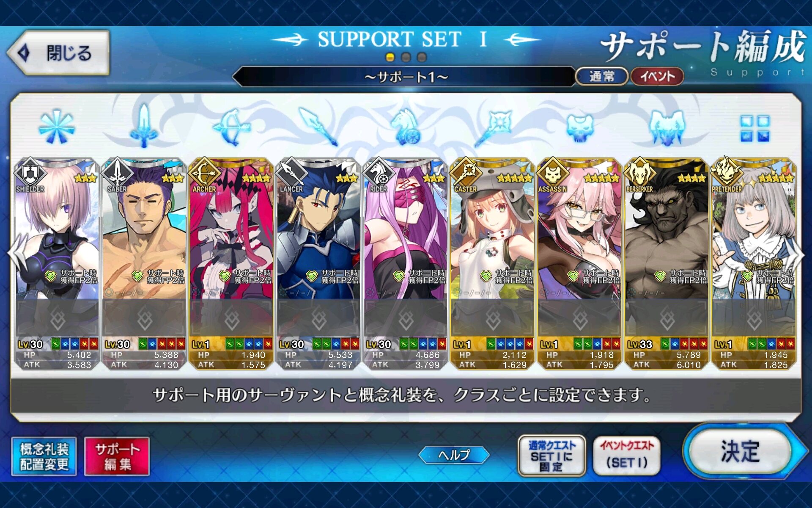Screen dimensions: 812x508
Task: Close the screen with 閉じる
Action: point(58,53)
